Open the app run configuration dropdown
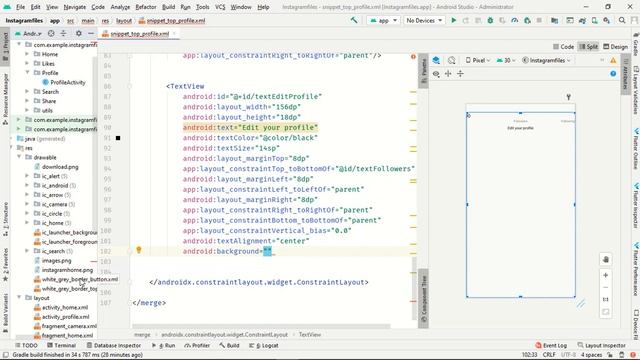Image resolution: width=640 pixels, height=360 pixels. (383, 20)
